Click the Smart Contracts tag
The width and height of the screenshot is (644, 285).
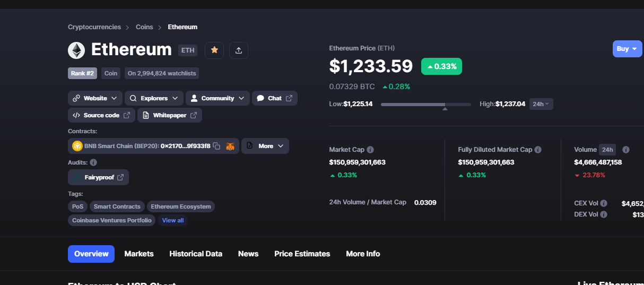tap(117, 206)
